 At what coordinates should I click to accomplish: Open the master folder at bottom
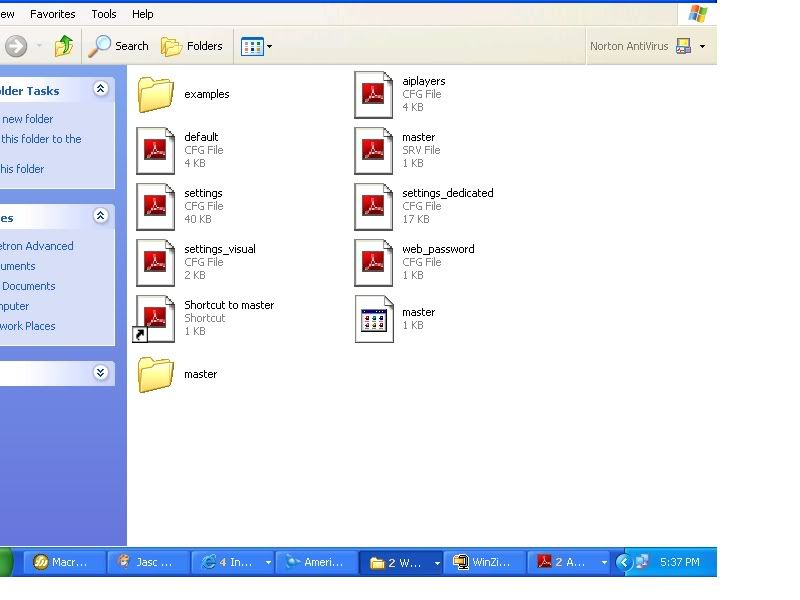point(156,374)
